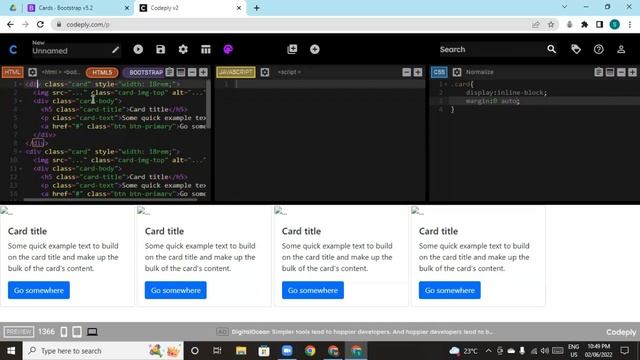Switch preview to phone size icon
This screenshot has height=360, width=640.
pos(64,332)
